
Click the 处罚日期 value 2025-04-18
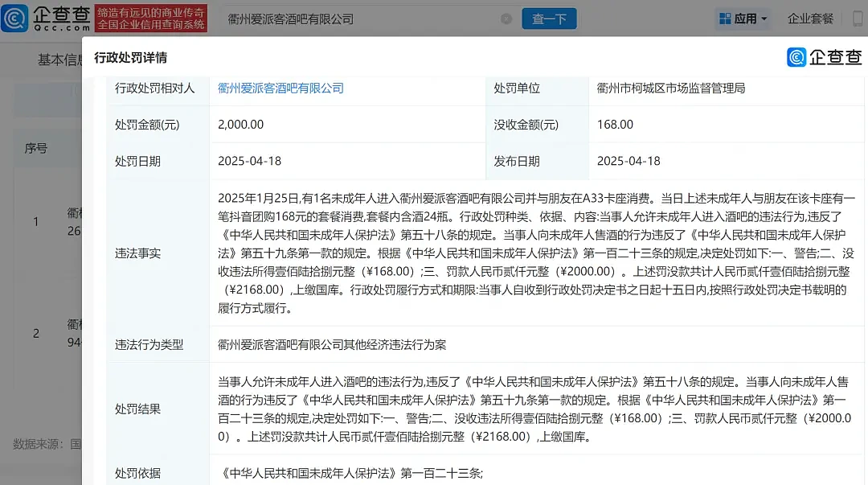point(250,162)
